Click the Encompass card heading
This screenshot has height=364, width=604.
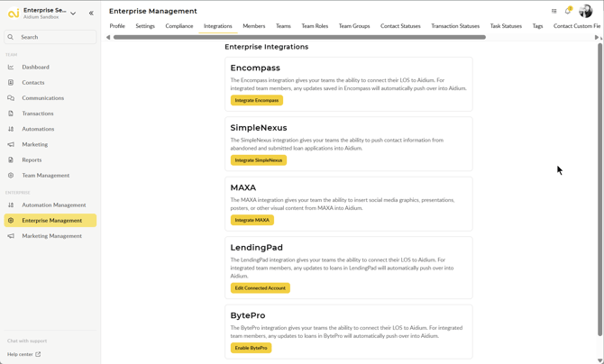255,68
